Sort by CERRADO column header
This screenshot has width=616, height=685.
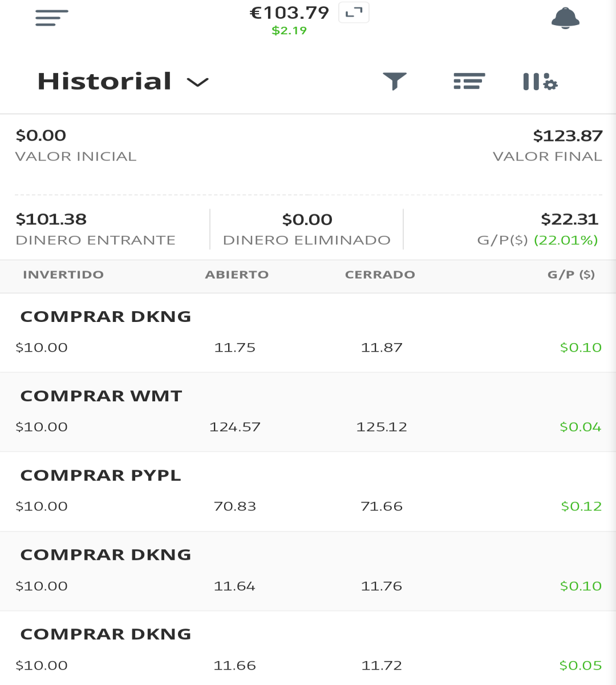[x=380, y=275]
